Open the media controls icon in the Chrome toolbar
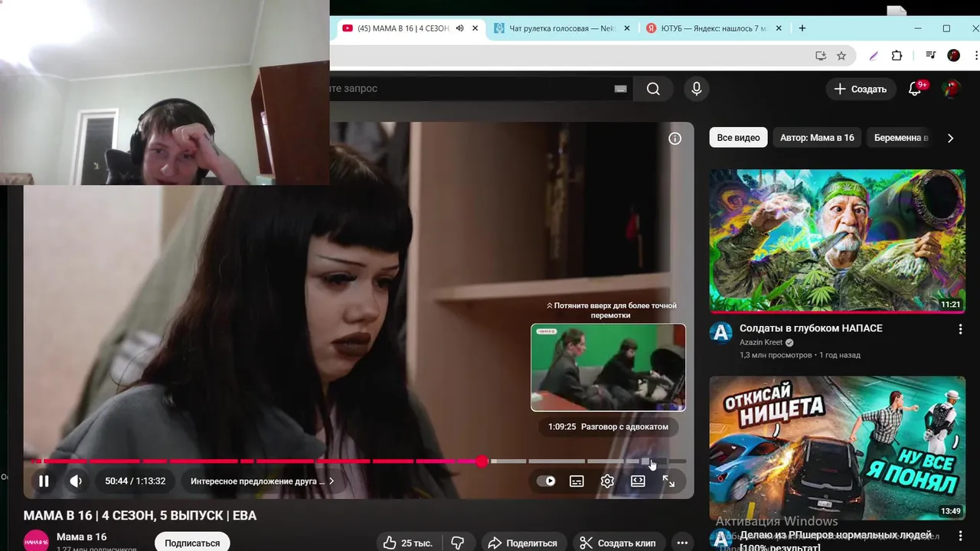 click(x=930, y=55)
